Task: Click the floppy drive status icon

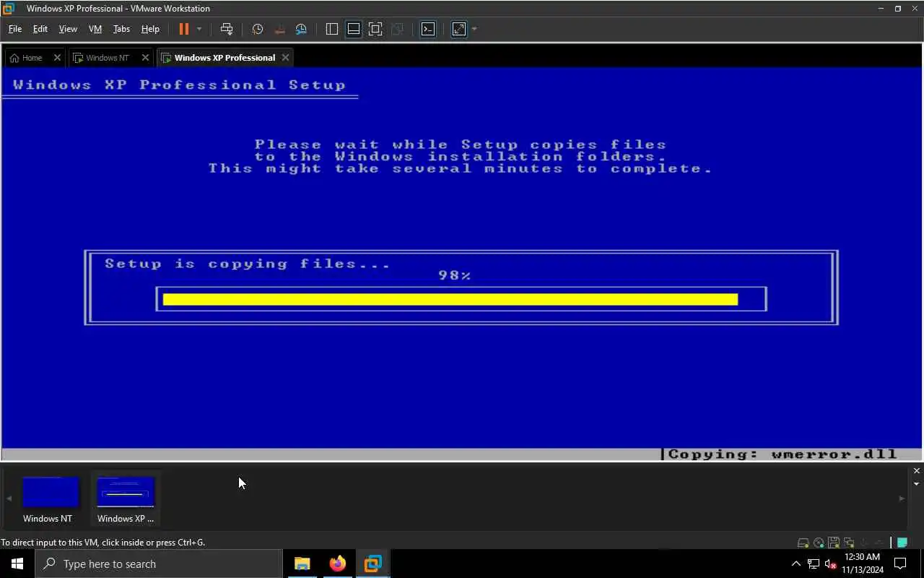Action: 834,543
